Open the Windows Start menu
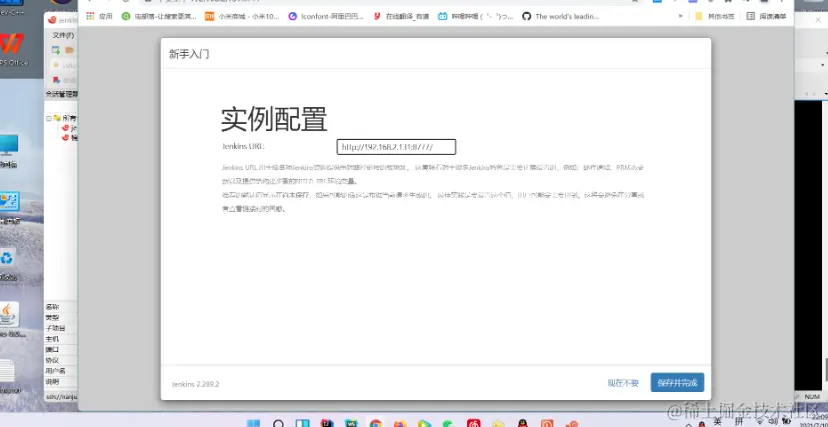 253,423
